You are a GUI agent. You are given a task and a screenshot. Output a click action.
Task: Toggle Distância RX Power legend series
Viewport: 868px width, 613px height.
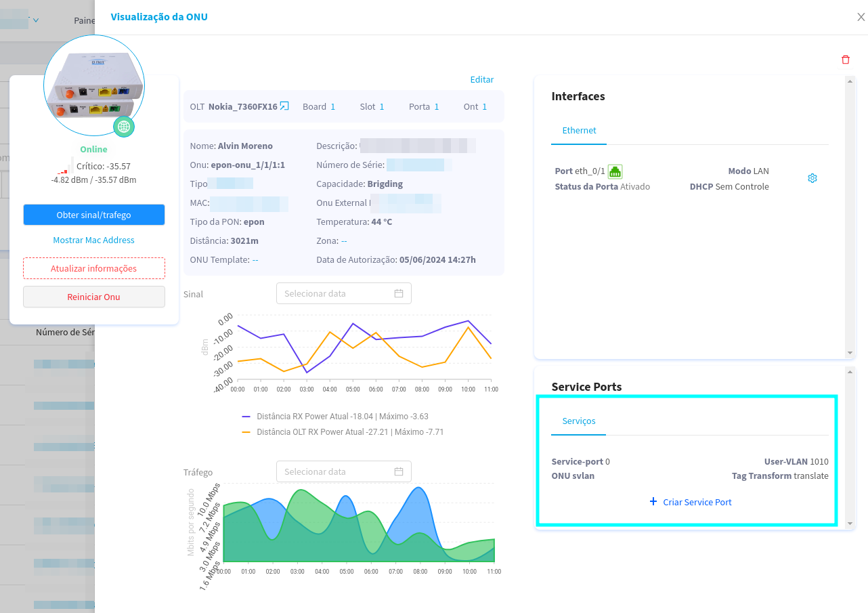[335, 417]
